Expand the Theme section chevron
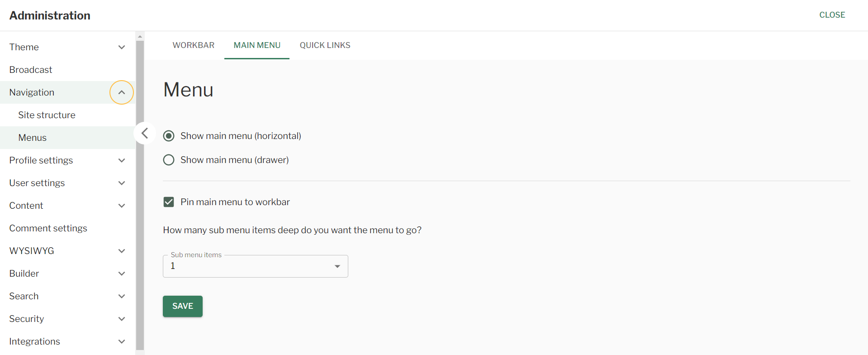868x355 pixels. click(x=122, y=47)
